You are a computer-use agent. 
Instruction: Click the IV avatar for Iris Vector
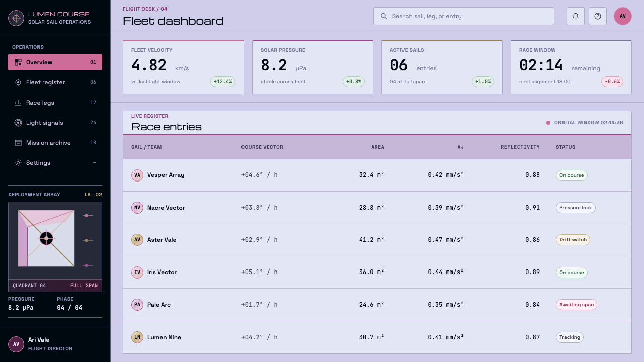pos(137,272)
